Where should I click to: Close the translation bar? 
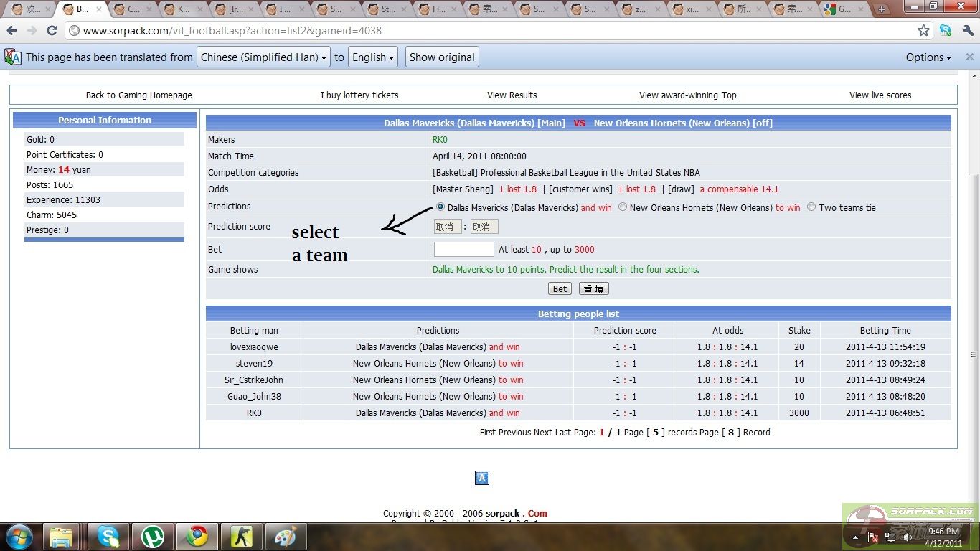tap(969, 57)
